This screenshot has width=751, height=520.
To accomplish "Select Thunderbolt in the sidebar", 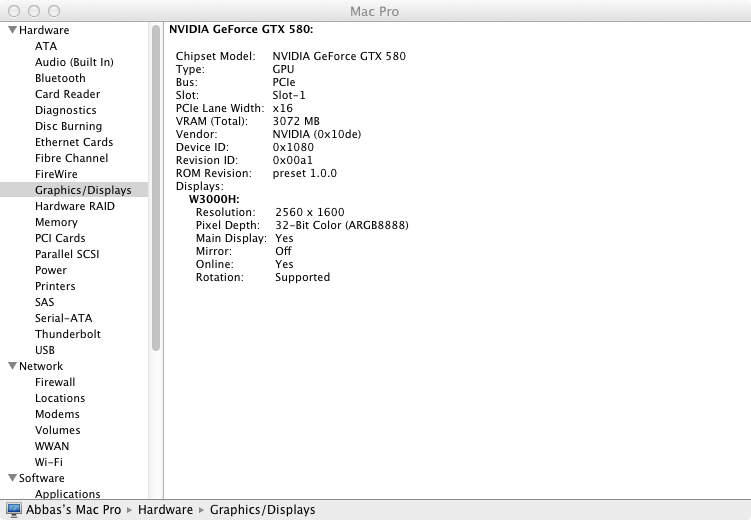I will [x=68, y=334].
